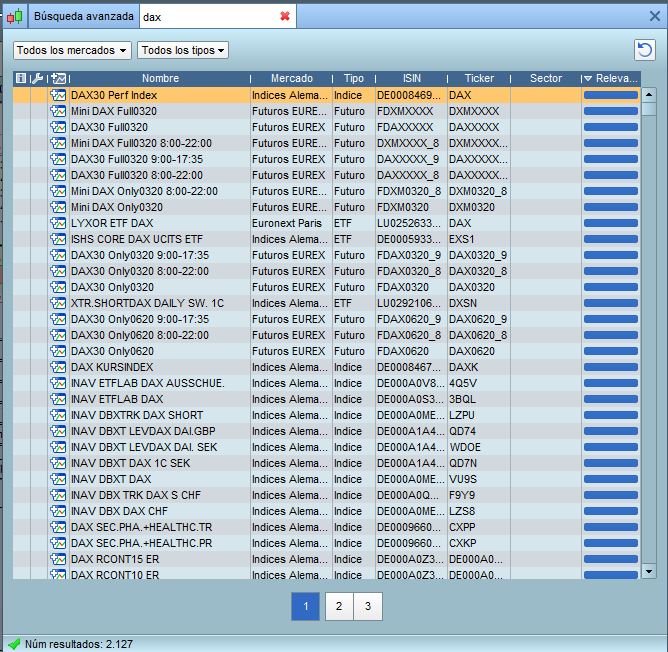
Task: Select DAX30 Only0620 8:00-22:00 name
Action: point(140,335)
